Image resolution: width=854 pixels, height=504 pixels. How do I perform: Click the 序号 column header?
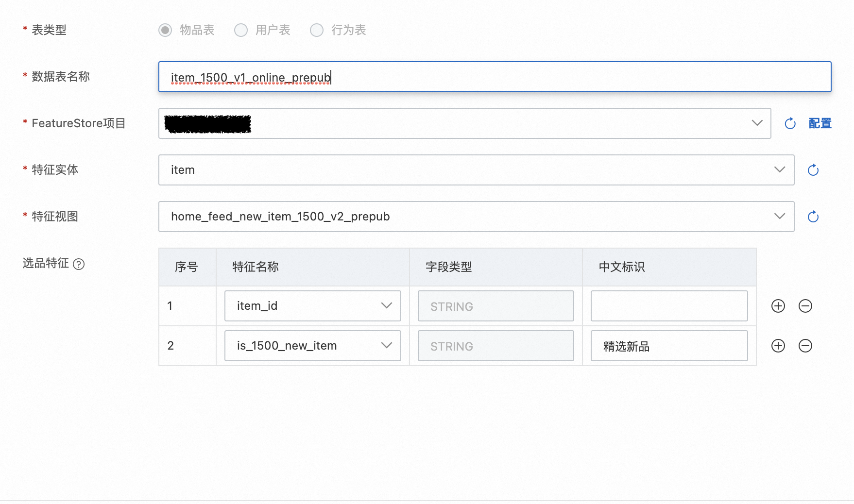[187, 267]
